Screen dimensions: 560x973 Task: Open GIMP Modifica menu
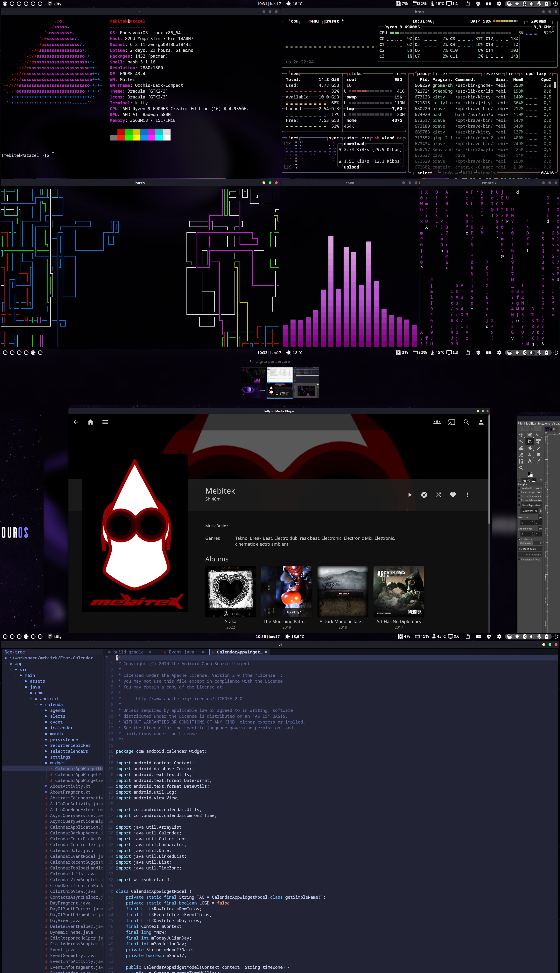pos(530,423)
